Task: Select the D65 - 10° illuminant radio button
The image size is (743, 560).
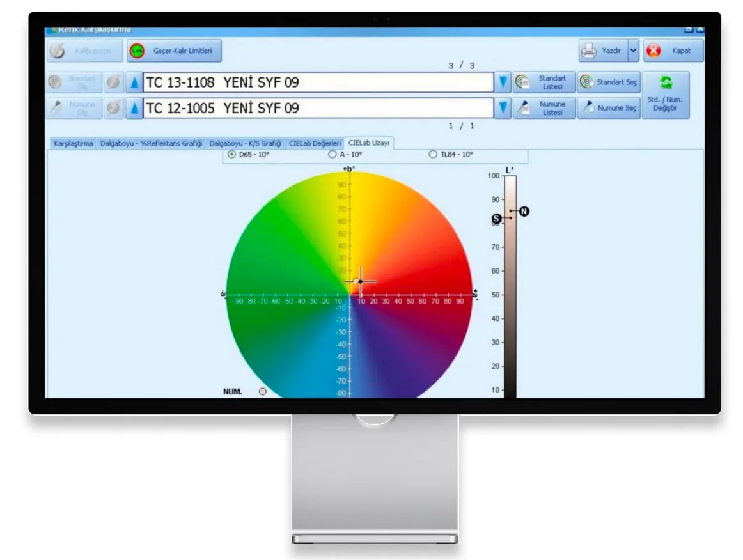Action: [231, 155]
